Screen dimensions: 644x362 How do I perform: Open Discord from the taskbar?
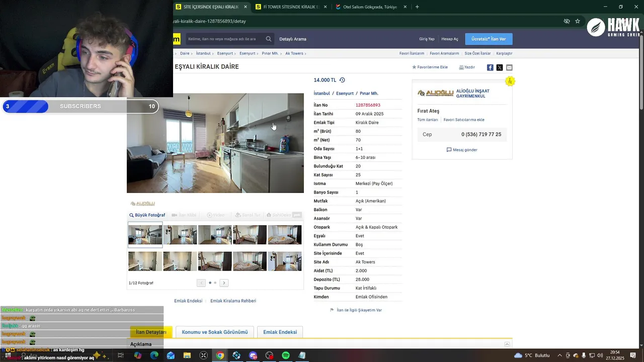tap(253, 355)
